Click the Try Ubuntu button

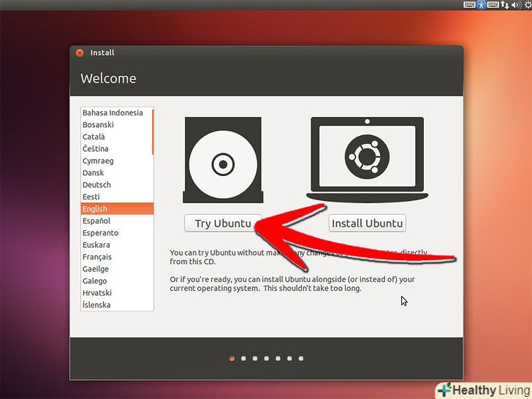(x=223, y=224)
